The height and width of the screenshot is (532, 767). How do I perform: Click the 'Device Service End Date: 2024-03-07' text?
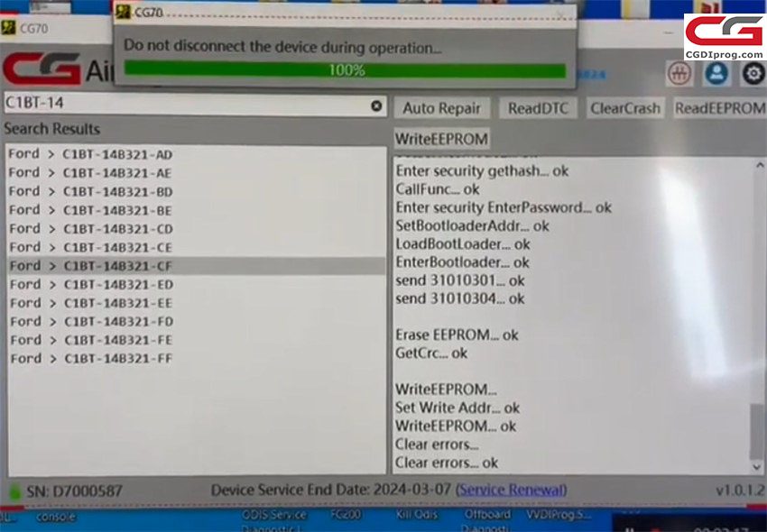tap(331, 490)
